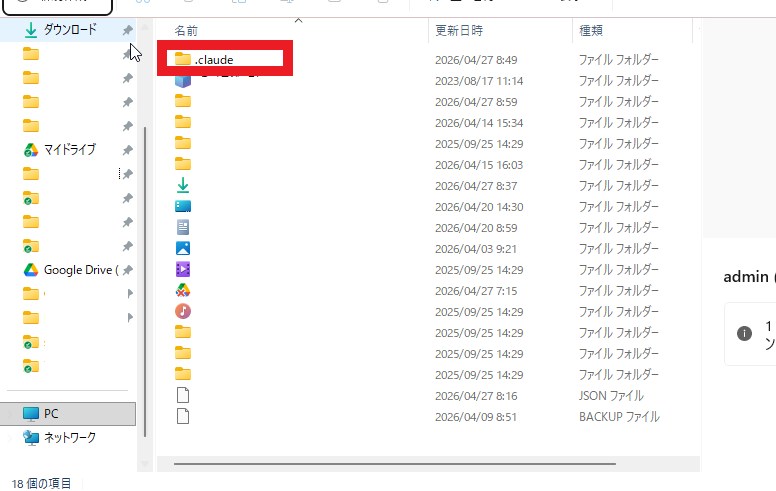Image resolution: width=776 pixels, height=491 pixels.
Task: Select the Google Drive icon in file list
Action: click(x=183, y=290)
